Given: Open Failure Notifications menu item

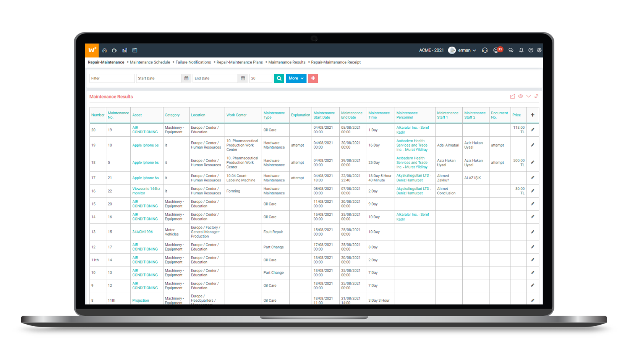Looking at the screenshot, I should click(x=193, y=62).
